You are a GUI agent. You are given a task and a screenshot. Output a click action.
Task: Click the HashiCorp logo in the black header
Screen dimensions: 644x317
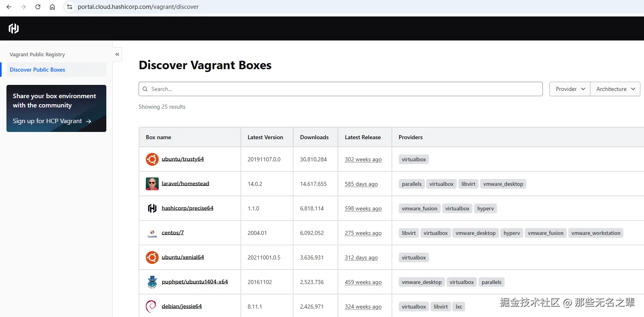(x=14, y=28)
